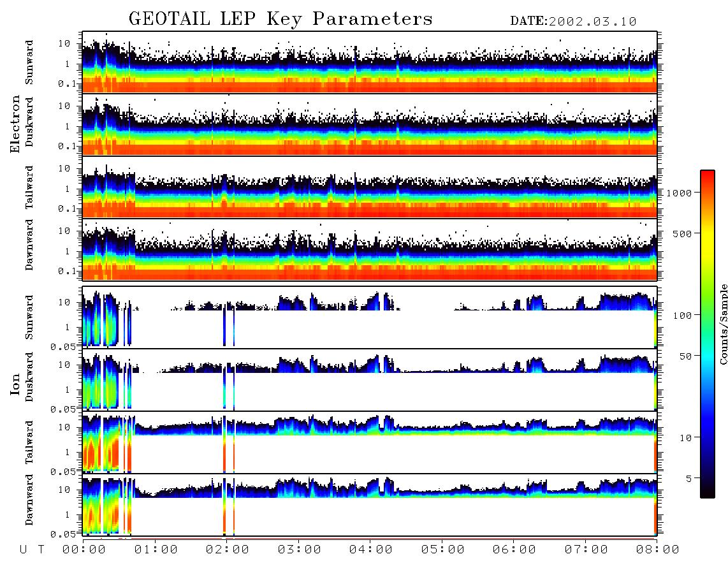Click the "GEOTAIL LEP Key Parameters" title
The height and width of the screenshot is (561, 728).
pos(280,18)
